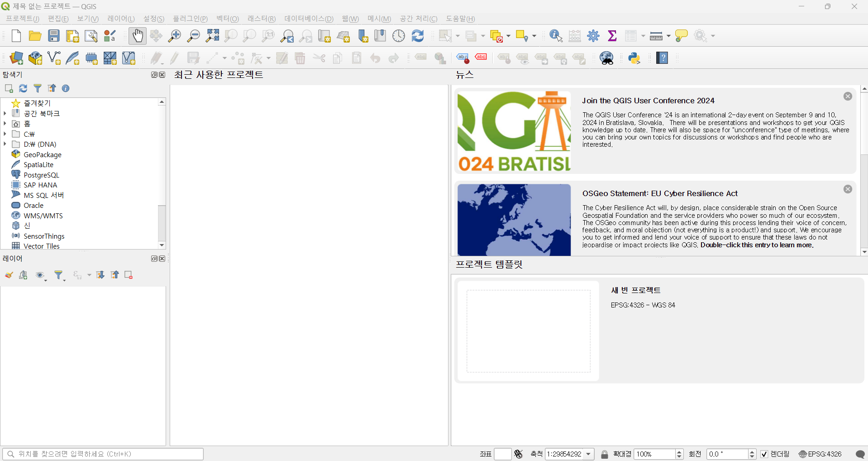
Task: Open a project using the folder icon
Action: pos(35,36)
